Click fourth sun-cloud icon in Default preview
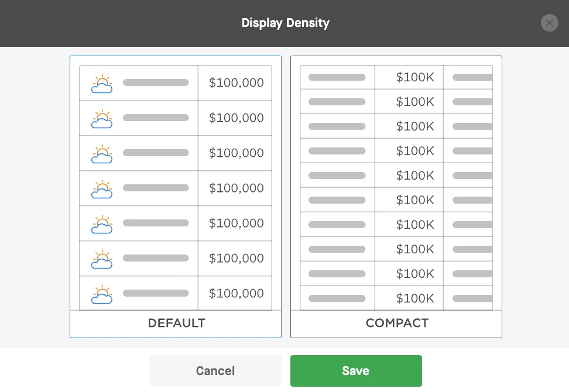The image size is (569, 392). click(x=102, y=189)
